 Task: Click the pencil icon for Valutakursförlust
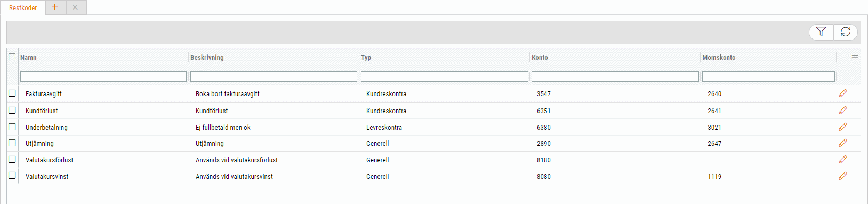click(x=843, y=160)
